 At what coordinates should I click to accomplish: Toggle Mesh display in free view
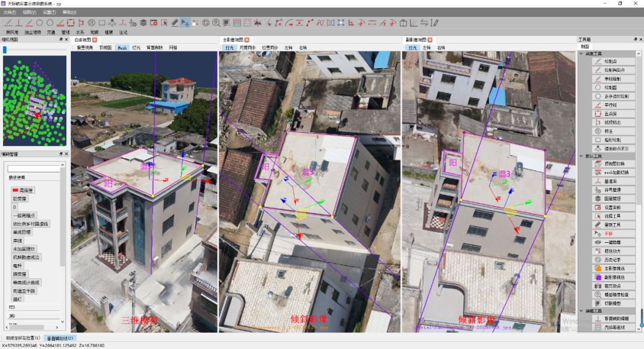[x=122, y=47]
